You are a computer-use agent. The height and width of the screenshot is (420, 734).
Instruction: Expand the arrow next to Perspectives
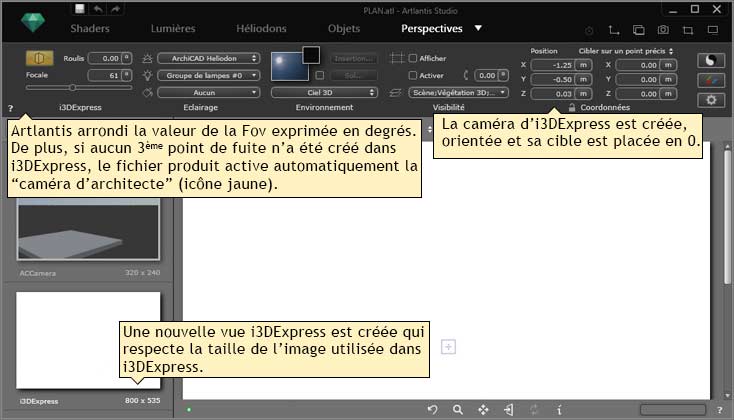point(478,28)
